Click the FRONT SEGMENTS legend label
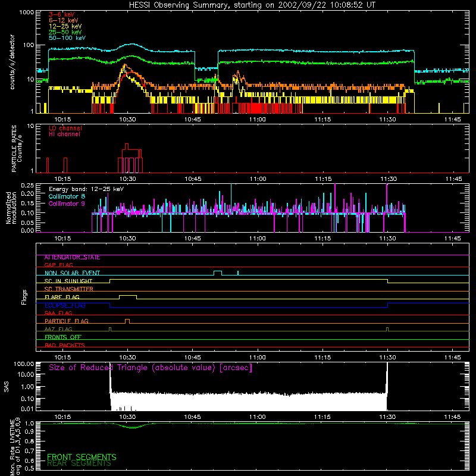The width and height of the screenshot is (476, 476). tap(82, 457)
